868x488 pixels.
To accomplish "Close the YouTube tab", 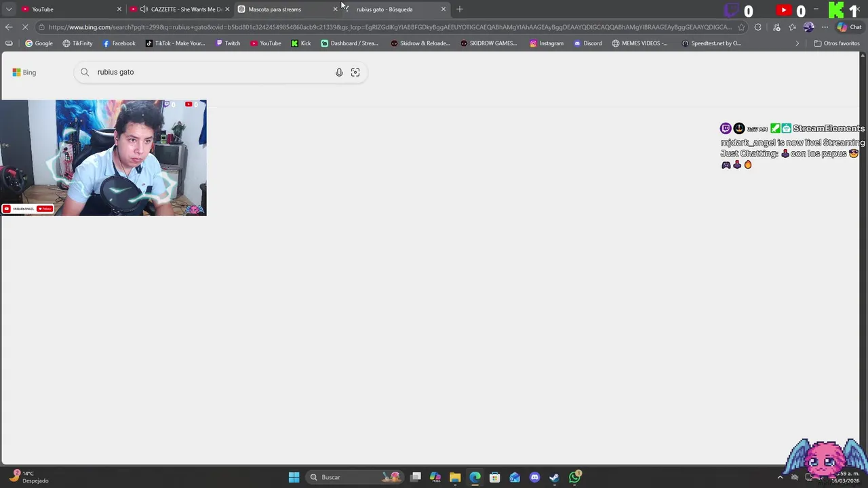I will coord(119,9).
